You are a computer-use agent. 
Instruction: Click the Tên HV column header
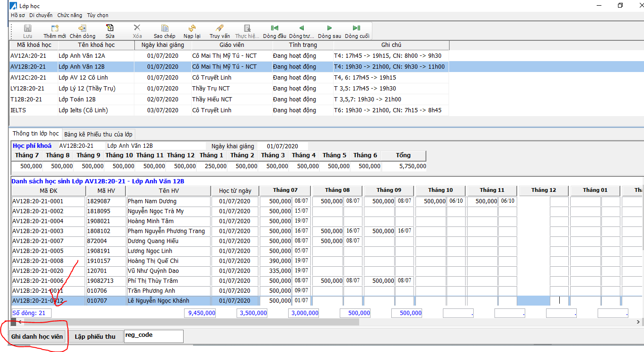[168, 190]
